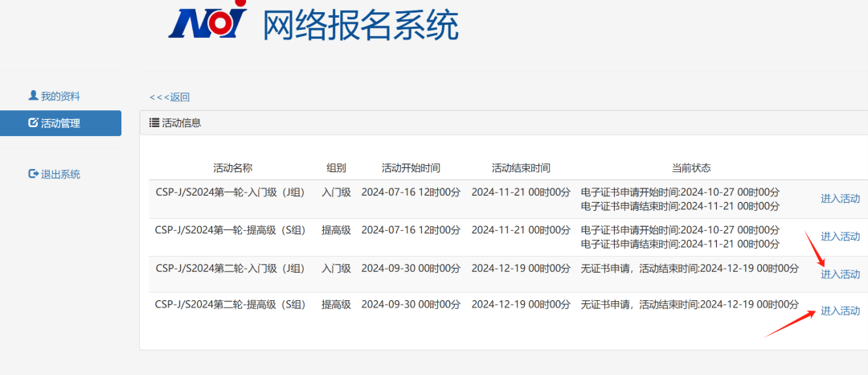The height and width of the screenshot is (375, 868).
Task: Click the 当前状态 column header
Action: coord(691,168)
